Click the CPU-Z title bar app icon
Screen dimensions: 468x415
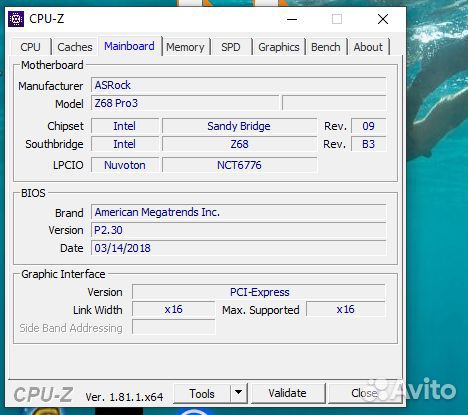16,19
